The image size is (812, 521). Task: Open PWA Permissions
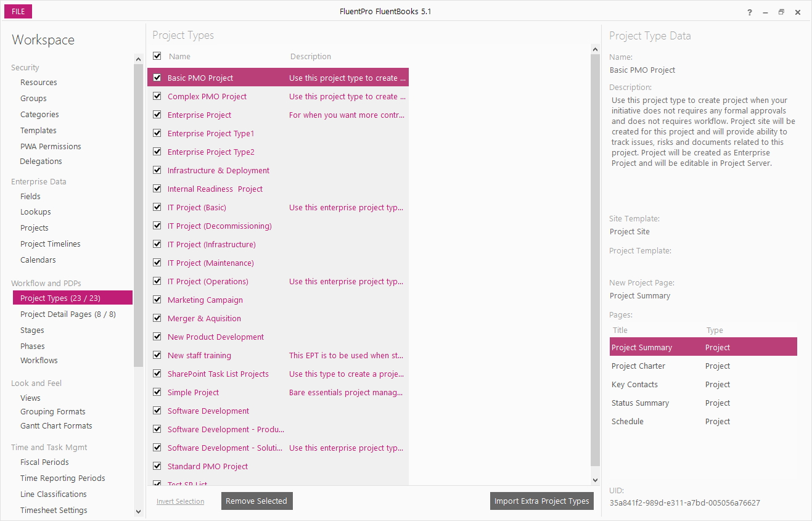point(51,147)
